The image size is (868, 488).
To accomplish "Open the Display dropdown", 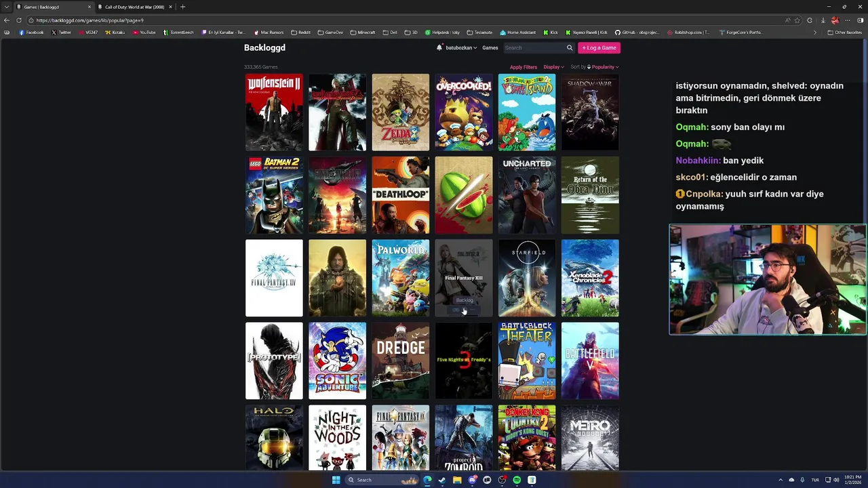I will click(553, 67).
